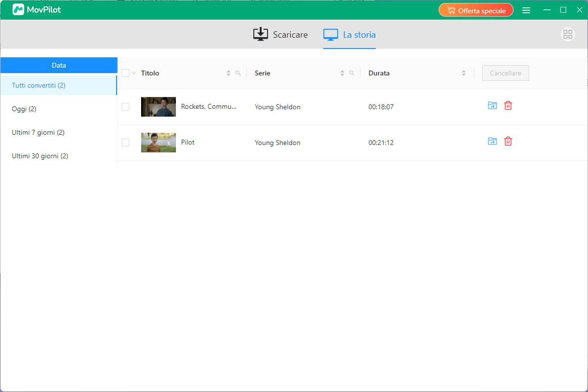
Task: Select the La storia tab
Action: point(349,34)
